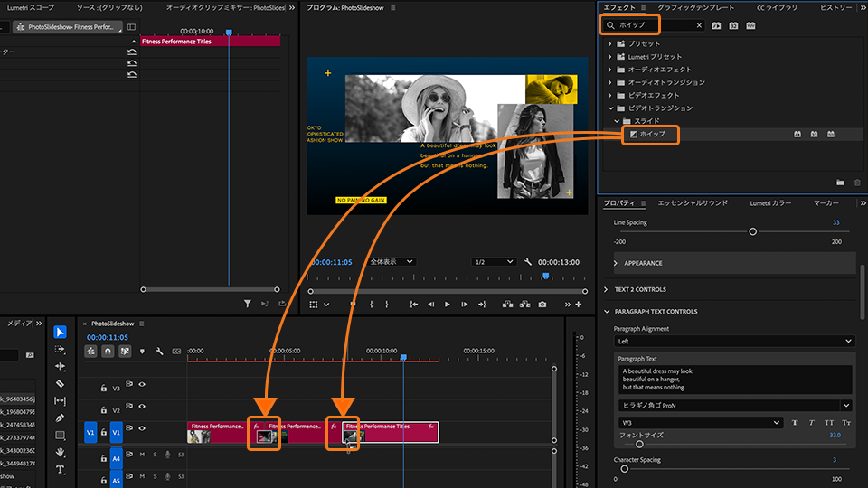Open the Lumetri カラー tab
The width and height of the screenshot is (868, 488).
[769, 203]
